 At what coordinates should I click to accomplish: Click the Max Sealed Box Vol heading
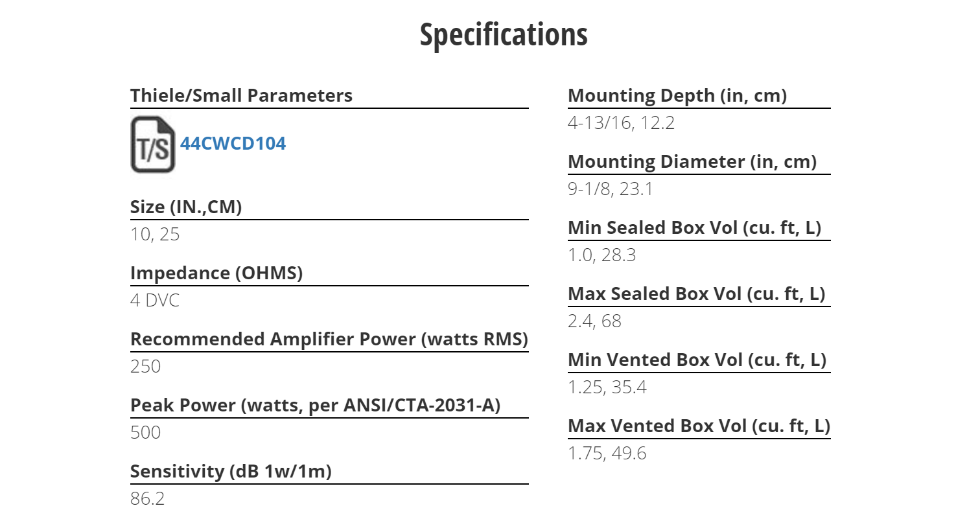coord(697,294)
